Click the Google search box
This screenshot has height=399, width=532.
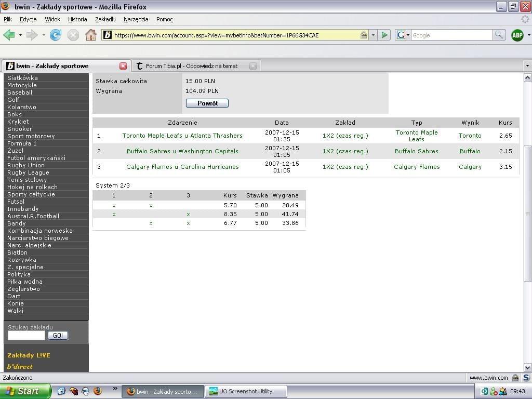tap(451, 35)
